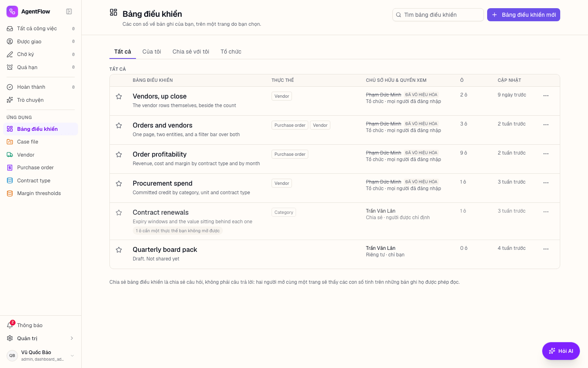
Task: Open more options for Quarterly board pack
Action: click(x=546, y=249)
